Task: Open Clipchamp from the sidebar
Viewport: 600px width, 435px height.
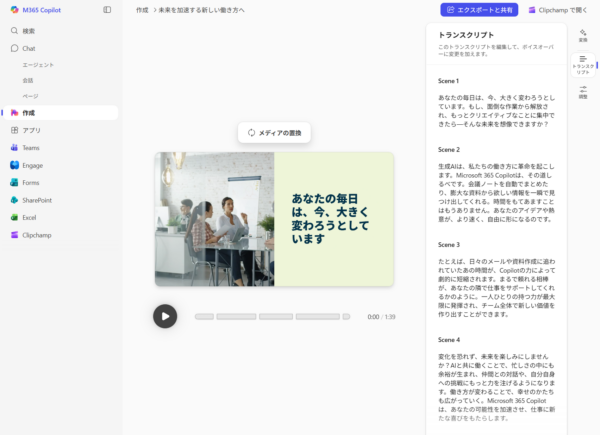Action: [36, 234]
